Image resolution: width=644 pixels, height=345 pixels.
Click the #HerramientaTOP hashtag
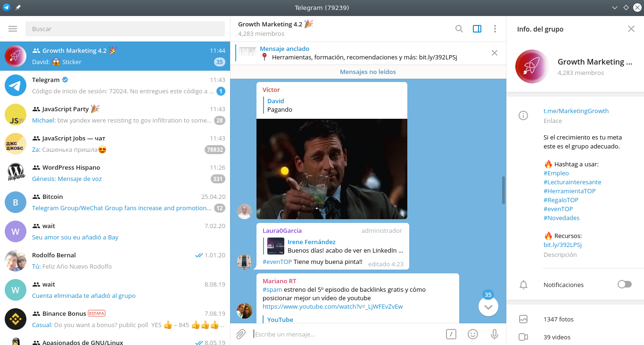(x=570, y=191)
